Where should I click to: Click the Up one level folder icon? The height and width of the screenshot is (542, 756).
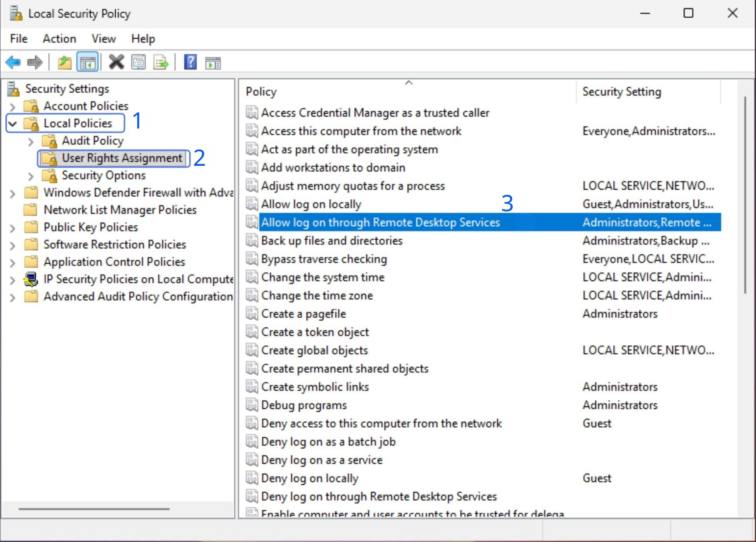point(64,62)
